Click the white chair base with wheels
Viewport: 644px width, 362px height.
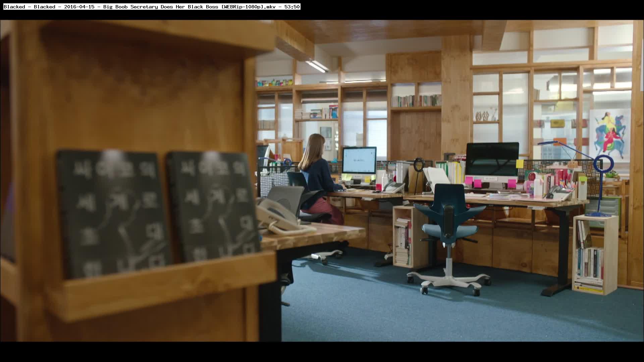(449, 280)
